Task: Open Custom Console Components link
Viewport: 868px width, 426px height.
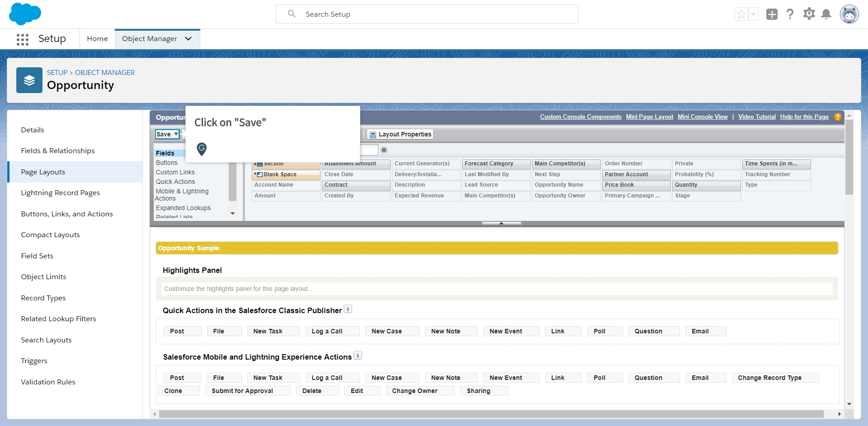Action: point(580,117)
